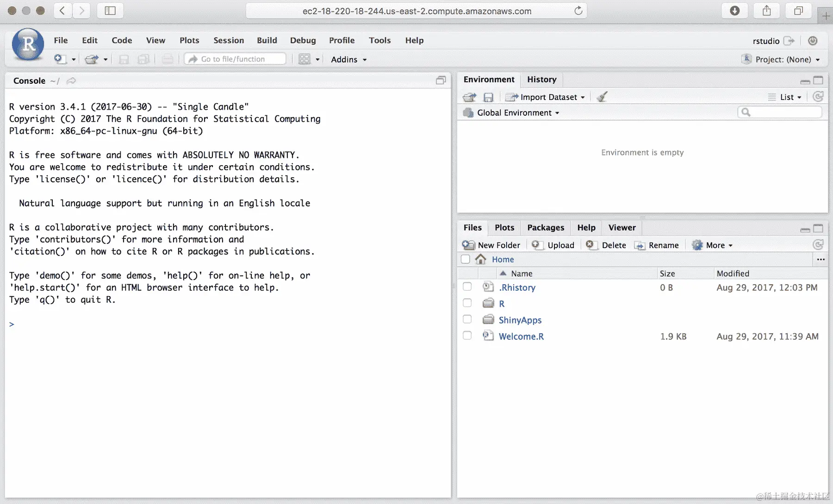Screen dimensions: 833x504
Task: Reload page in Safari address bar
Action: click(x=578, y=11)
